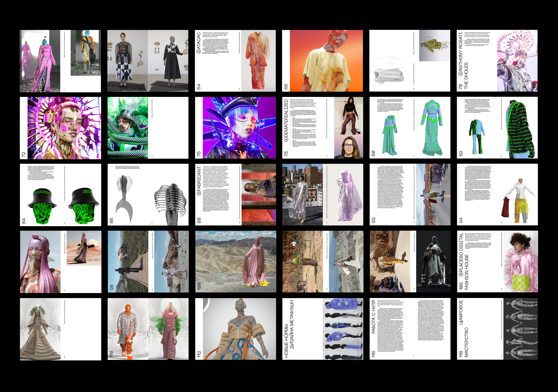
Task: Select the pink cloak desert page 100
Action: 235,262
